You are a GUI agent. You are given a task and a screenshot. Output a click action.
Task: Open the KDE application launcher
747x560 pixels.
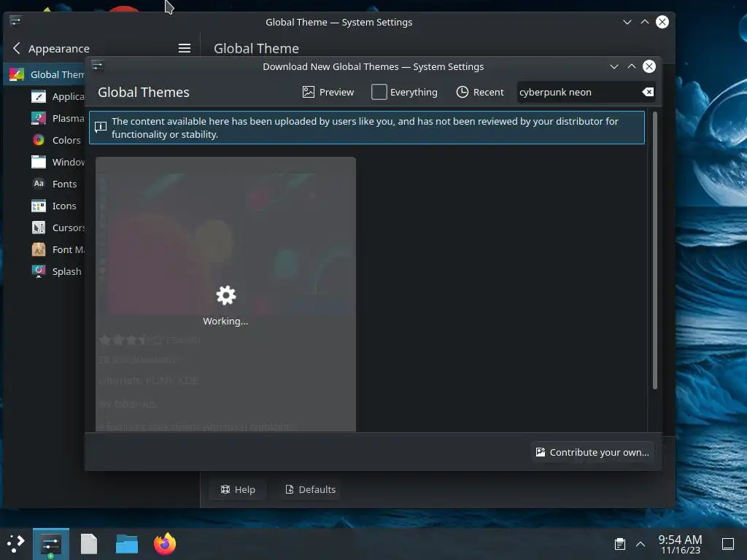click(x=16, y=544)
